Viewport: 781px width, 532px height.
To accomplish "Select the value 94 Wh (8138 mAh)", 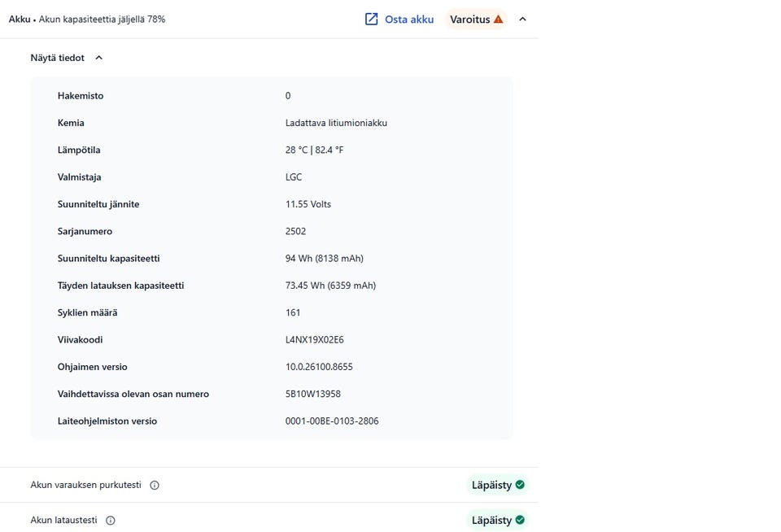I will click(x=325, y=259).
